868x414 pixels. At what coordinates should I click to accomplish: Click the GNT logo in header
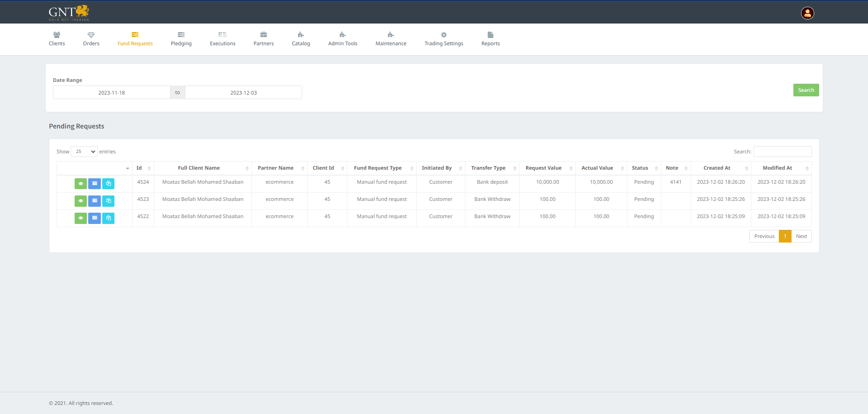pos(69,13)
